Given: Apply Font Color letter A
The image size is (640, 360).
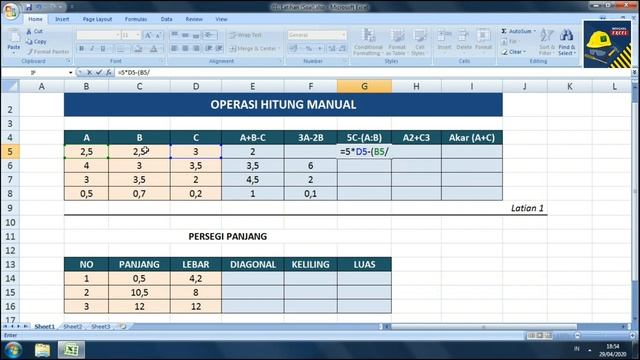Looking at the screenshot, I should coord(154,49).
